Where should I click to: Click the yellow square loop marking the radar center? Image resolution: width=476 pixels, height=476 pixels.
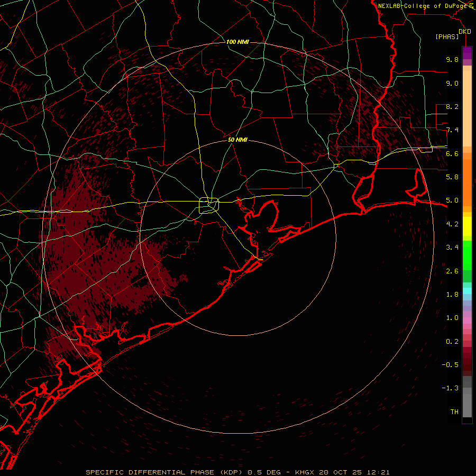[209, 205]
